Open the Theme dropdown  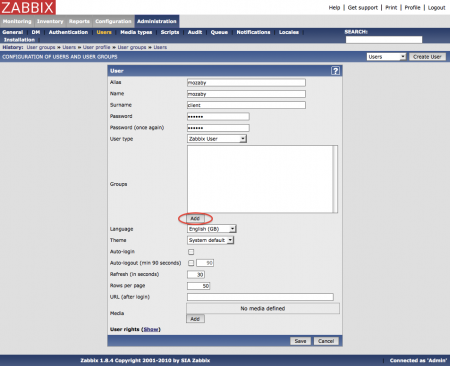(x=210, y=240)
